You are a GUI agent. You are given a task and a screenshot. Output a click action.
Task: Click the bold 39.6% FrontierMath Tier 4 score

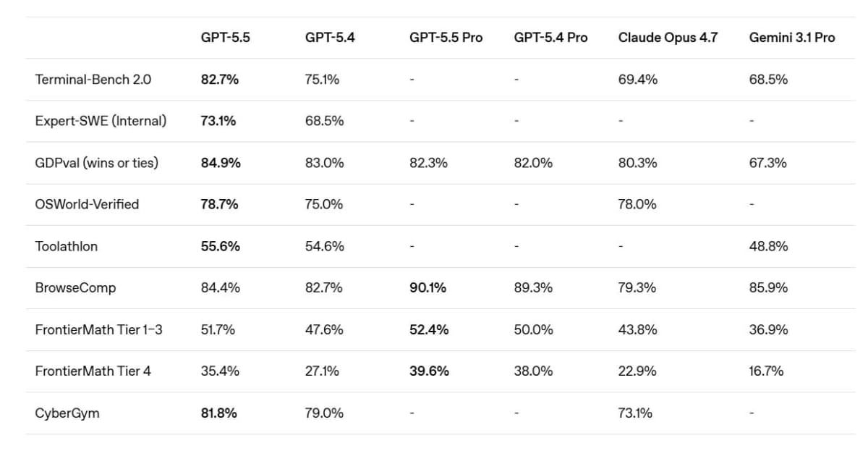click(x=429, y=371)
